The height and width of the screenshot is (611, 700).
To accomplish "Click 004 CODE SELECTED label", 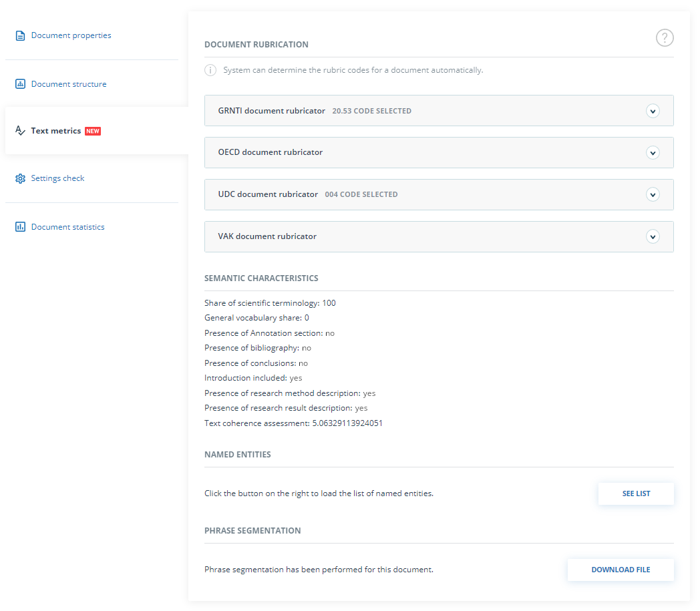I will (x=361, y=194).
